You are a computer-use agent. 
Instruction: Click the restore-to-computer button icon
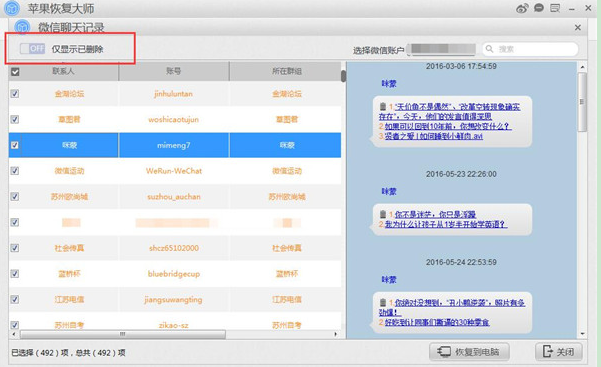(444, 351)
